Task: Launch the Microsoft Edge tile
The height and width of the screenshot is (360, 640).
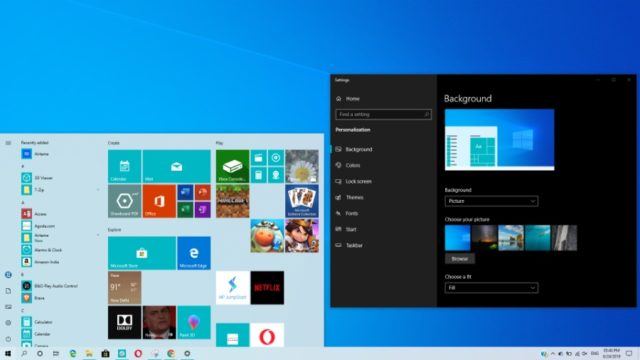Action: pyautogui.click(x=194, y=253)
